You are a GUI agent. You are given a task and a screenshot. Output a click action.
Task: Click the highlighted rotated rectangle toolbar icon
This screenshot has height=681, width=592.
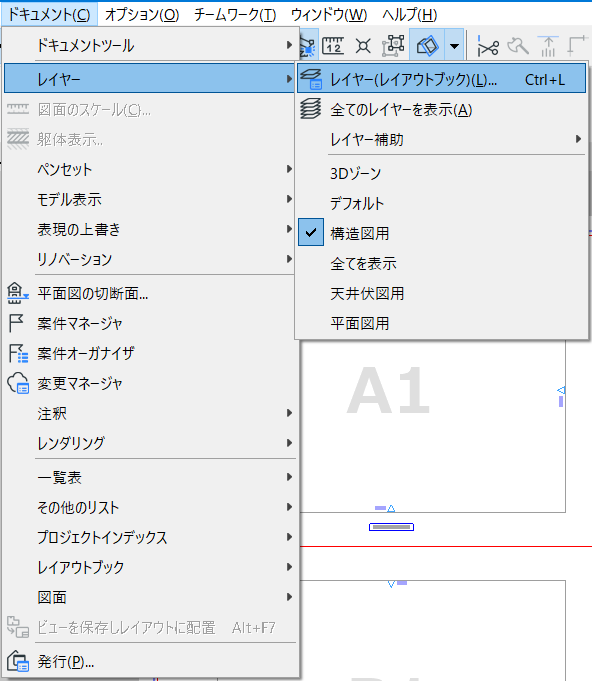427,46
